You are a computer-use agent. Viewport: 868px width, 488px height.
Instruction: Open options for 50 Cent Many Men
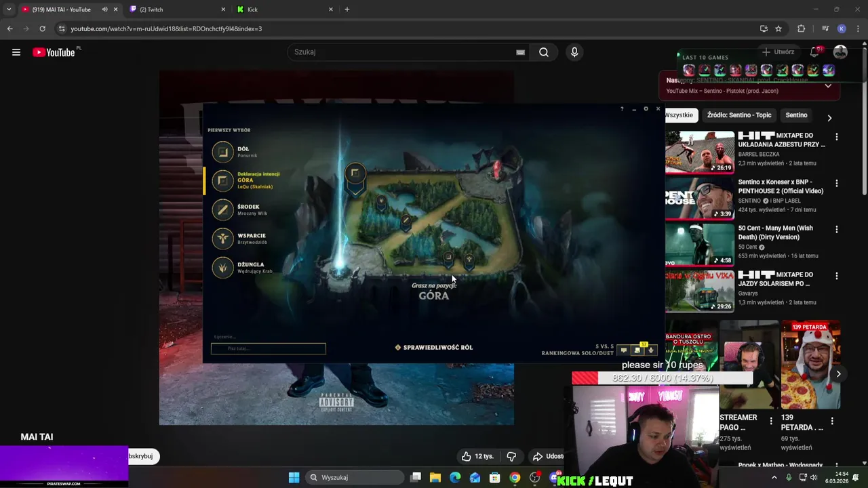point(837,230)
